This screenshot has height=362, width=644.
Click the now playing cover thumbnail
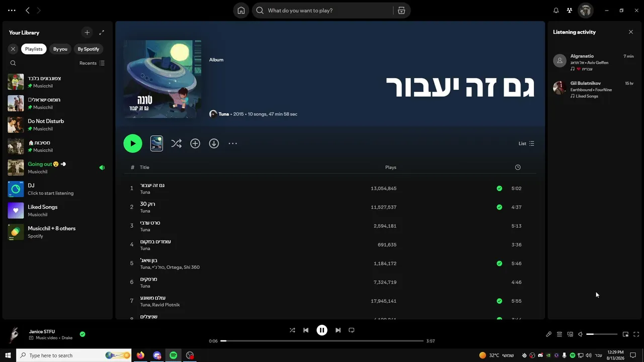coord(15,334)
